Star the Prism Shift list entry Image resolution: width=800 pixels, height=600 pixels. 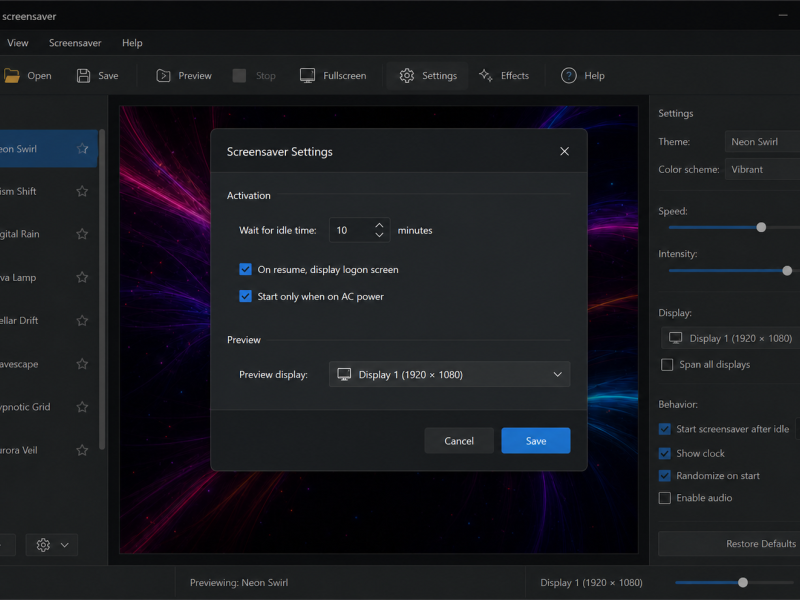pos(82,191)
